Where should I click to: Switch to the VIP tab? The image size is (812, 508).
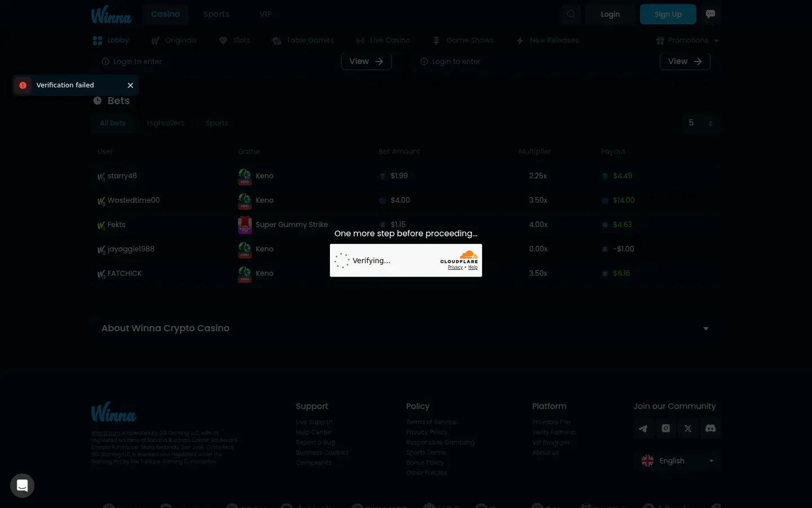pos(266,14)
